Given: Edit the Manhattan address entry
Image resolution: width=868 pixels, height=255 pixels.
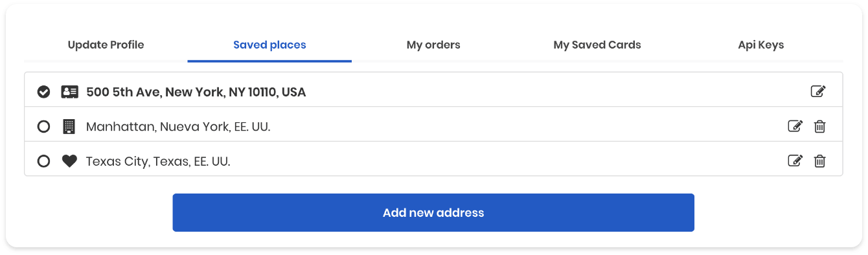Looking at the screenshot, I should pos(795,127).
